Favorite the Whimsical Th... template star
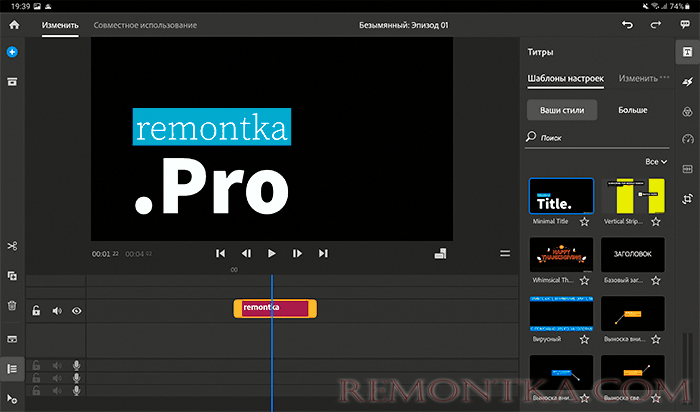The width and height of the screenshot is (700, 412). coord(584,280)
